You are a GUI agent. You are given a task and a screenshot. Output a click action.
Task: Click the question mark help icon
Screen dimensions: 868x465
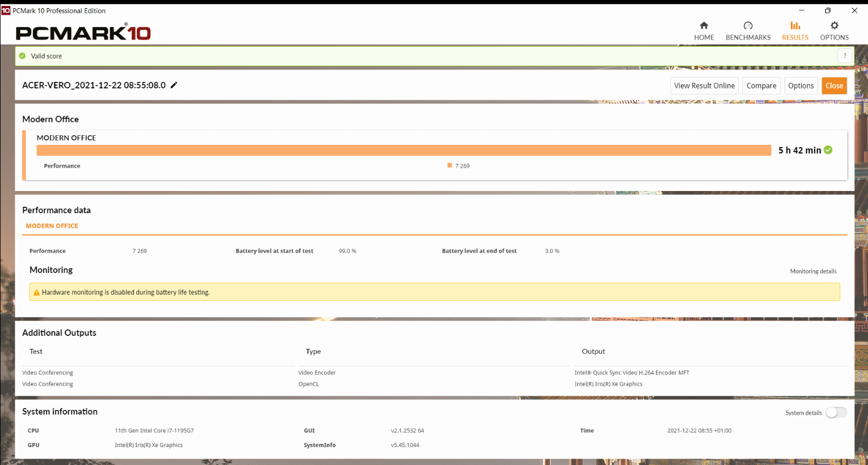tap(845, 56)
